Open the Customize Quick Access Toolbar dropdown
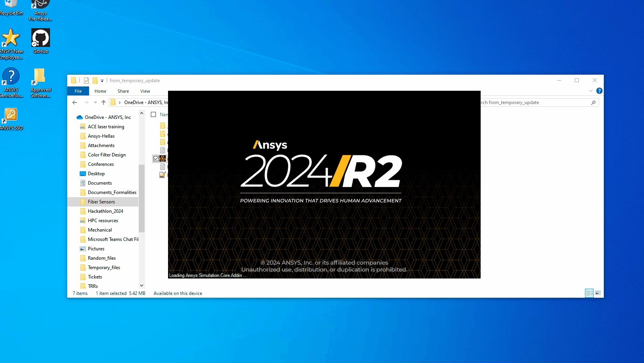This screenshot has width=644, height=363. (102, 81)
